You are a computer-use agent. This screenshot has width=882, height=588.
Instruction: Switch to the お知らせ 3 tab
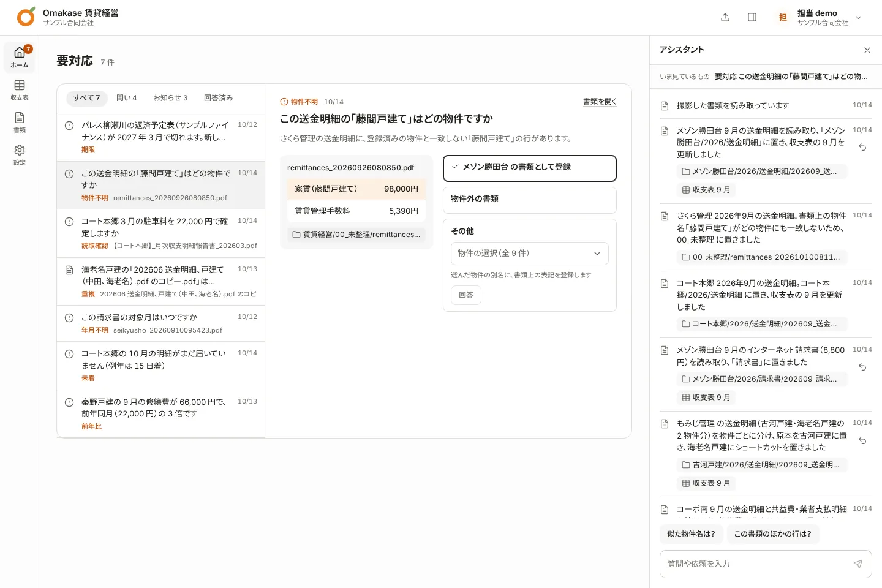pos(170,98)
